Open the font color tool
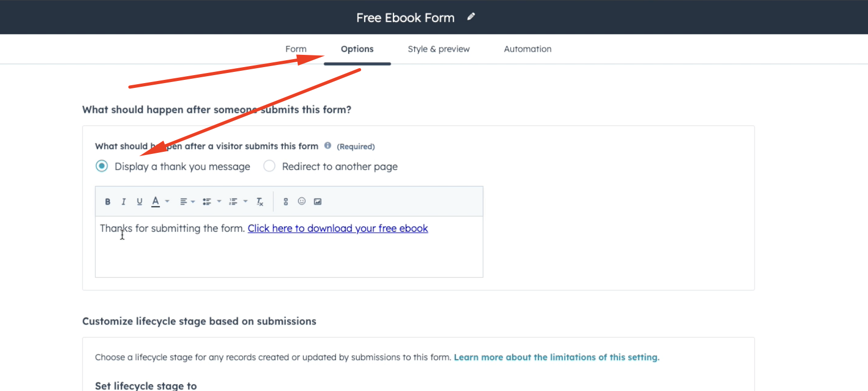 (x=155, y=201)
